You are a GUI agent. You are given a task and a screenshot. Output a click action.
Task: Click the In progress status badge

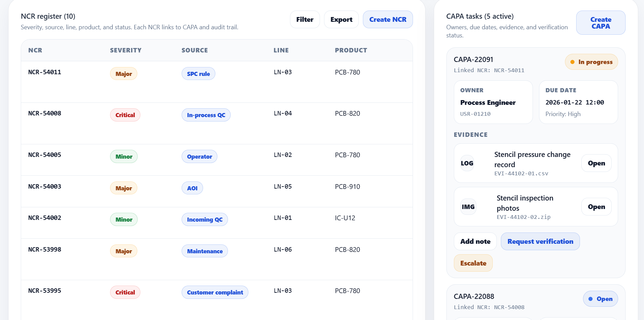(x=591, y=62)
